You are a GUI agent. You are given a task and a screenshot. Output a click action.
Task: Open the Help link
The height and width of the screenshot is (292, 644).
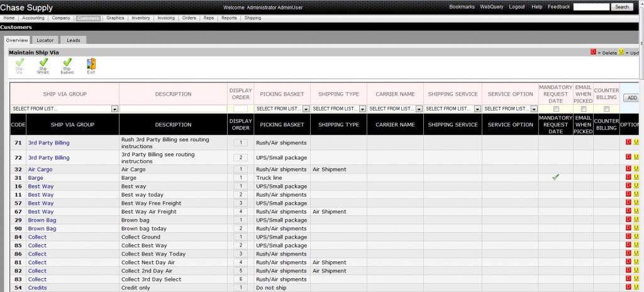pyautogui.click(x=537, y=7)
